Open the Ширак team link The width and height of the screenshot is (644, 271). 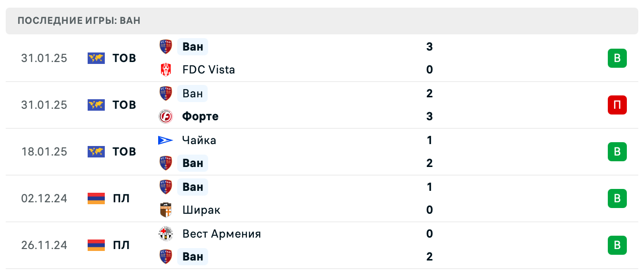pyautogui.click(x=201, y=210)
